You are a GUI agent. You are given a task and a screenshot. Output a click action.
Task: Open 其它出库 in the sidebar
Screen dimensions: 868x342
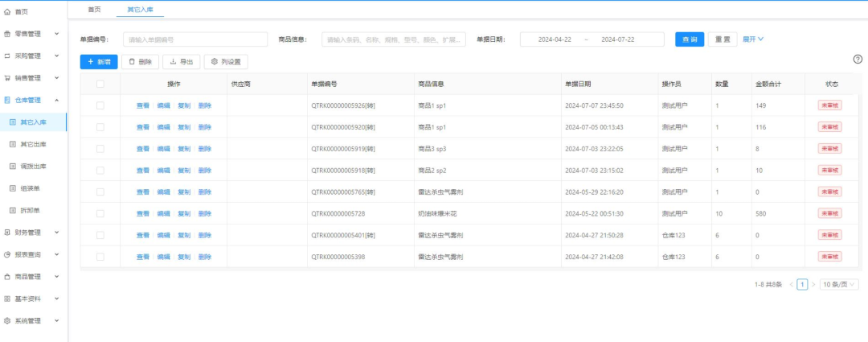tap(33, 144)
